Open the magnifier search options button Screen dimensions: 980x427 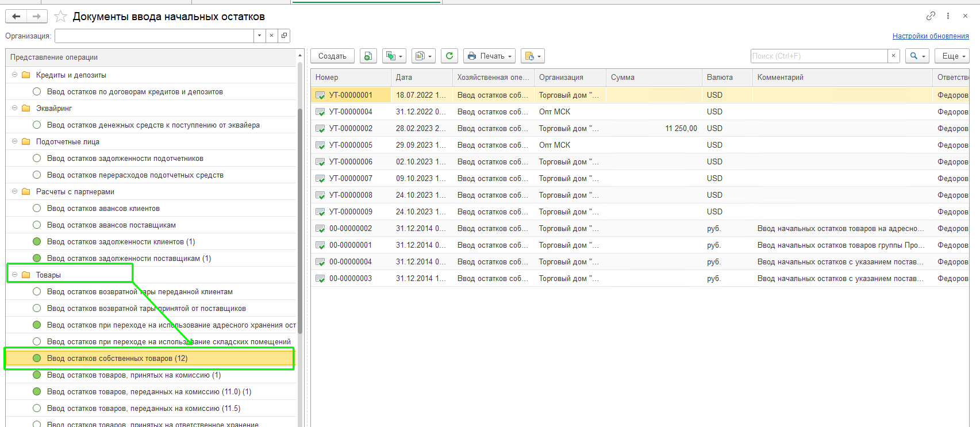click(x=917, y=56)
